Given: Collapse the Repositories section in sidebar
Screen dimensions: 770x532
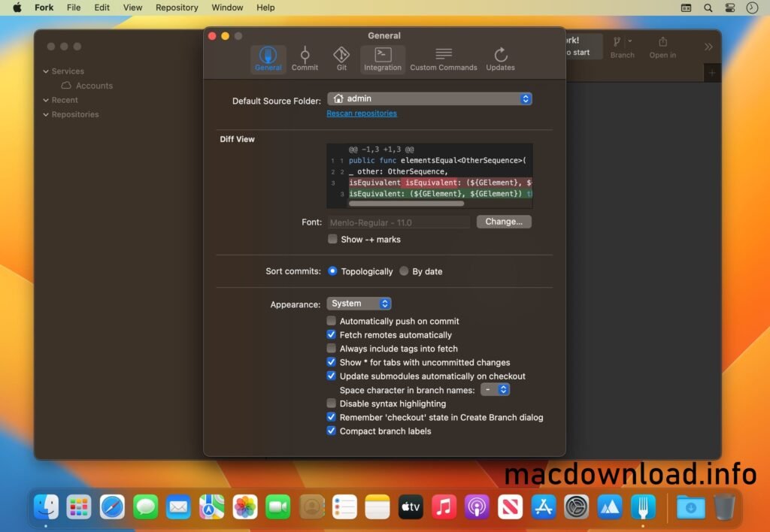Looking at the screenshot, I should click(47, 114).
